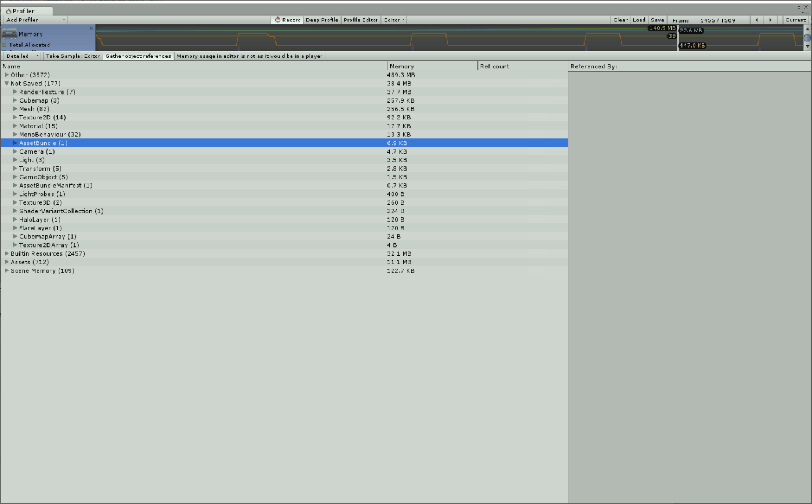The width and height of the screenshot is (812, 504).
Task: Click the memory usage in editor warning label
Action: click(249, 56)
